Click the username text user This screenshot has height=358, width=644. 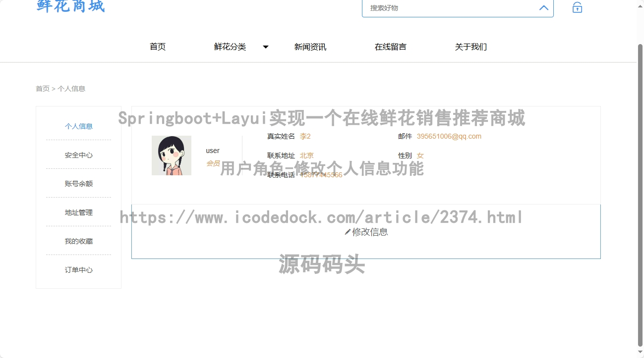coord(213,151)
